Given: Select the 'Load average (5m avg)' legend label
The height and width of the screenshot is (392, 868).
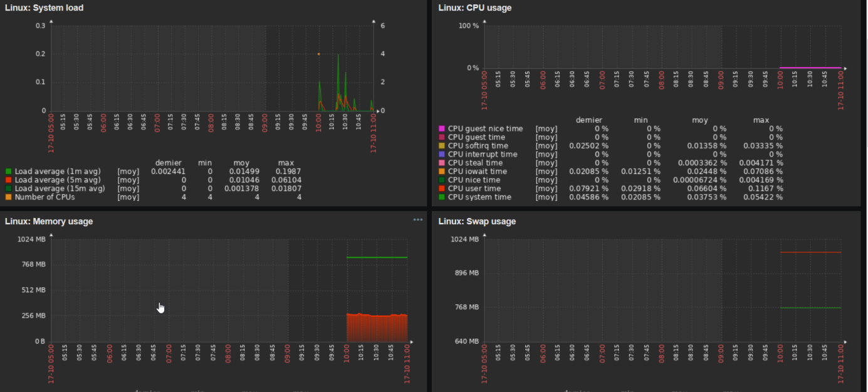Looking at the screenshot, I should 57,180.
